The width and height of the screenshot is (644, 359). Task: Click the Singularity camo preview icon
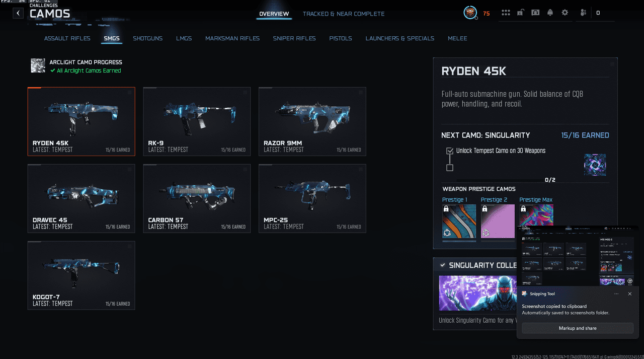pyautogui.click(x=595, y=165)
